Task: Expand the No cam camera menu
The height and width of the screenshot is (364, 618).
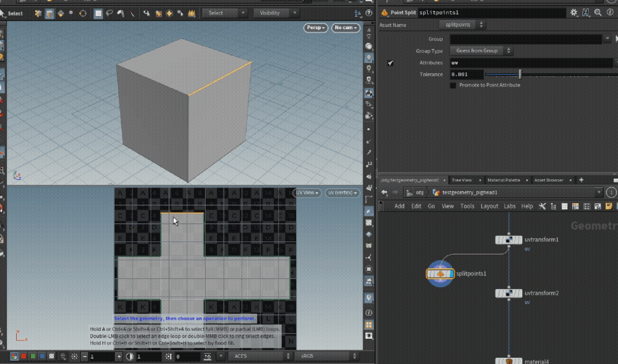Action: [347, 27]
